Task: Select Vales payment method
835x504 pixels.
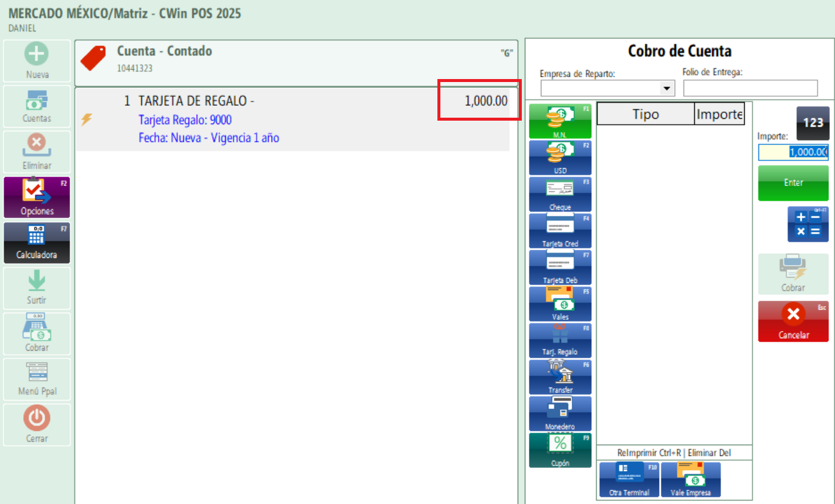Action: 560,304
